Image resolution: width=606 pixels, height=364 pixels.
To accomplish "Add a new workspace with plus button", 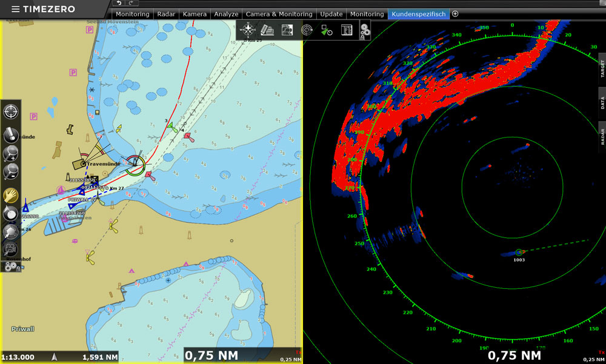I will [455, 14].
